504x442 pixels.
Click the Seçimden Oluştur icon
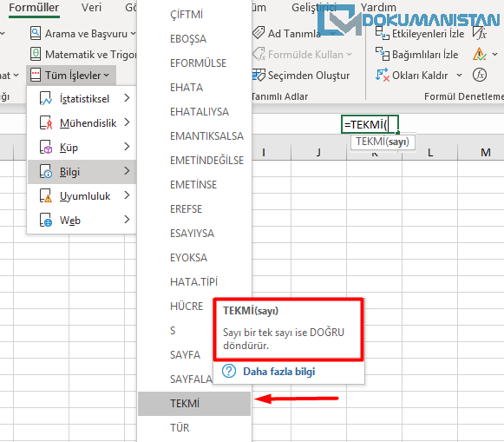tap(259, 75)
